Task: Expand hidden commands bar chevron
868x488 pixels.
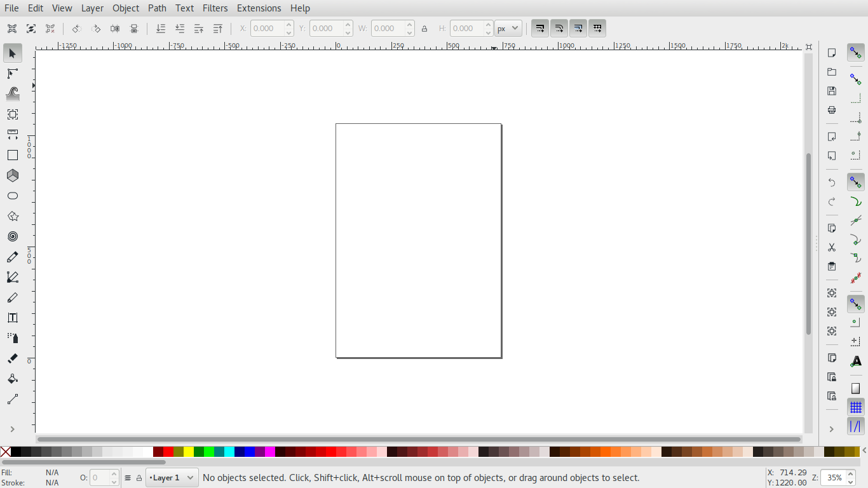Action: pos(831,429)
